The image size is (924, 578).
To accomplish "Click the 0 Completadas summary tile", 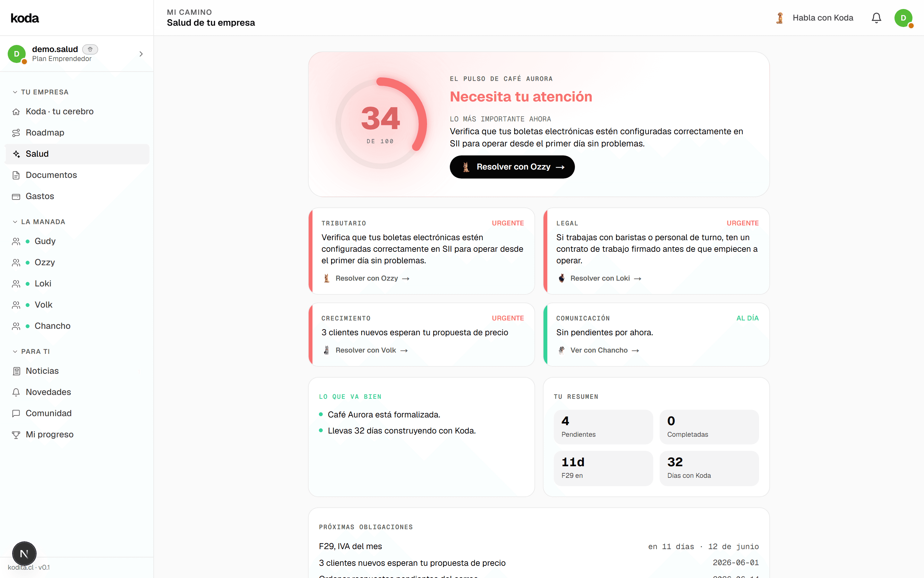I will pos(709,427).
